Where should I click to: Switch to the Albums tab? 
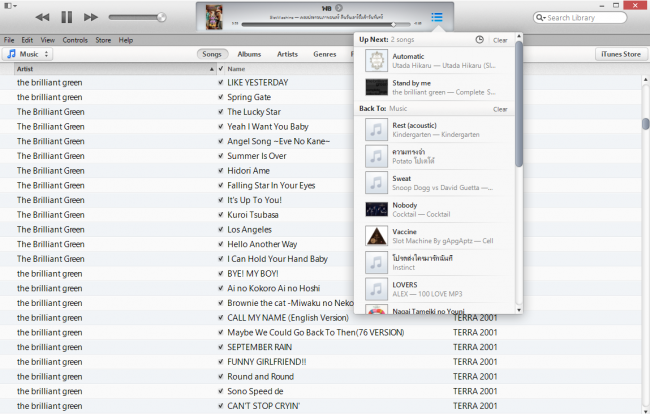point(249,54)
